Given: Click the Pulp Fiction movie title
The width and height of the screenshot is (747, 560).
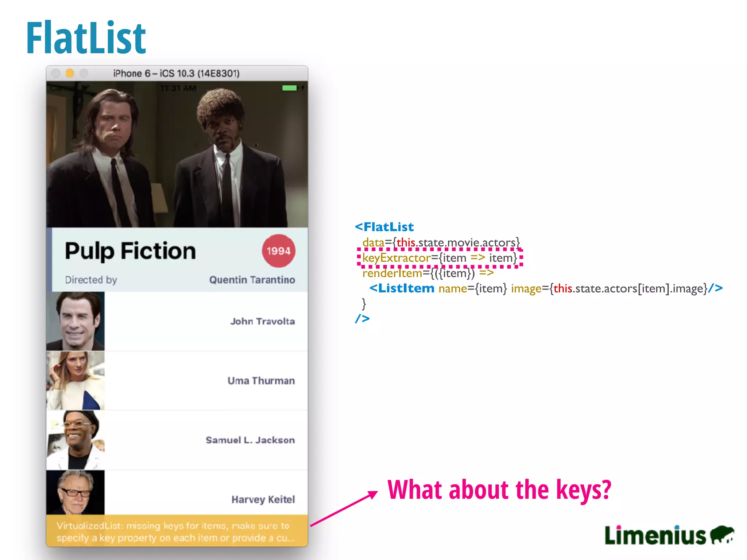Looking at the screenshot, I should coord(130,251).
